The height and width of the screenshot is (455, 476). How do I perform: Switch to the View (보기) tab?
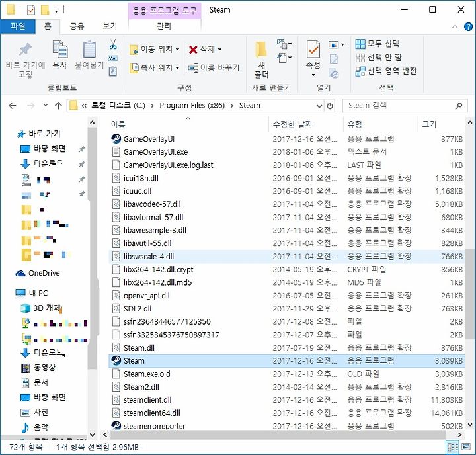110,26
